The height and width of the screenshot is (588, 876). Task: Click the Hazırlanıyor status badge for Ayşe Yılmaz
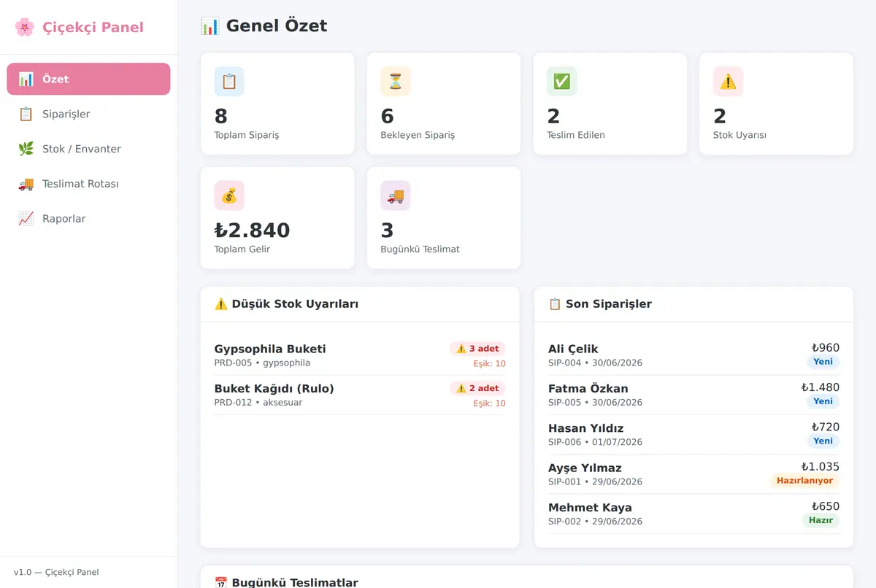point(804,481)
